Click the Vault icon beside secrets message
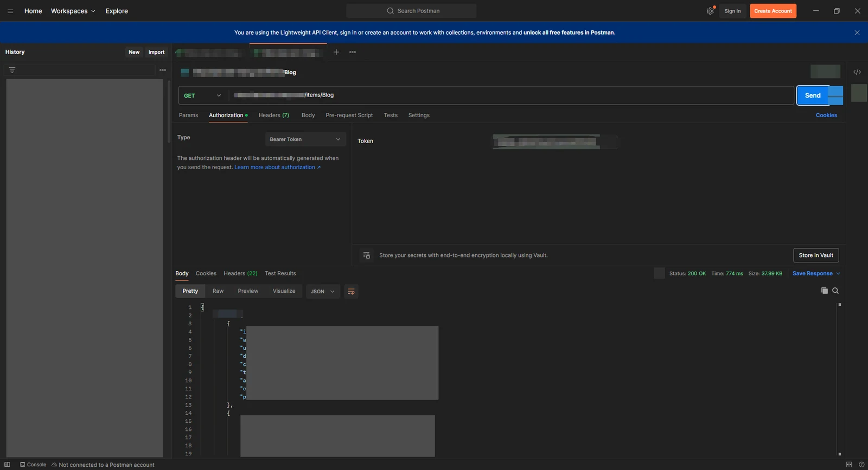This screenshot has width=868, height=470. (x=367, y=255)
